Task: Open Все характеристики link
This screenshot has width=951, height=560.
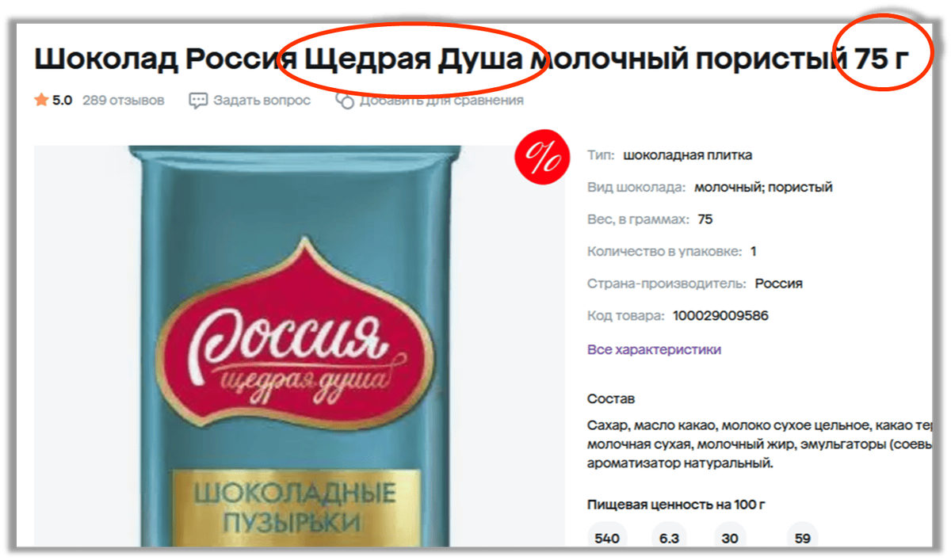Action: (x=654, y=349)
